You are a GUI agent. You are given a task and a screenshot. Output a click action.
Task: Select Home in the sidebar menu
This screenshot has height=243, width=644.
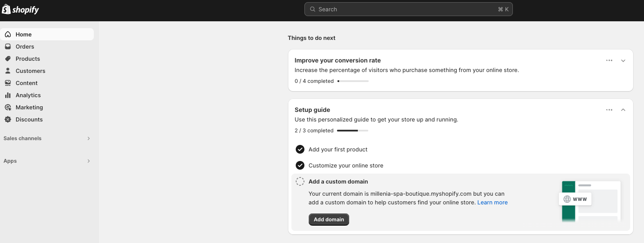pos(23,34)
